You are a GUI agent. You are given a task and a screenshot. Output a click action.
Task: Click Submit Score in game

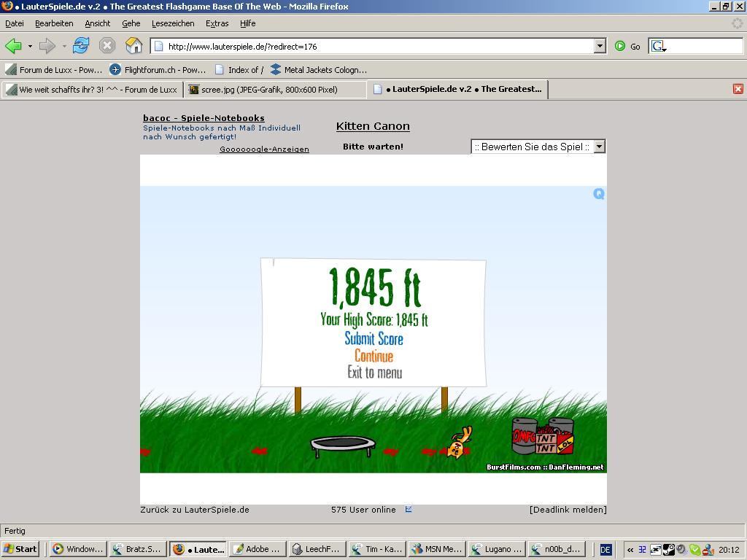point(374,338)
